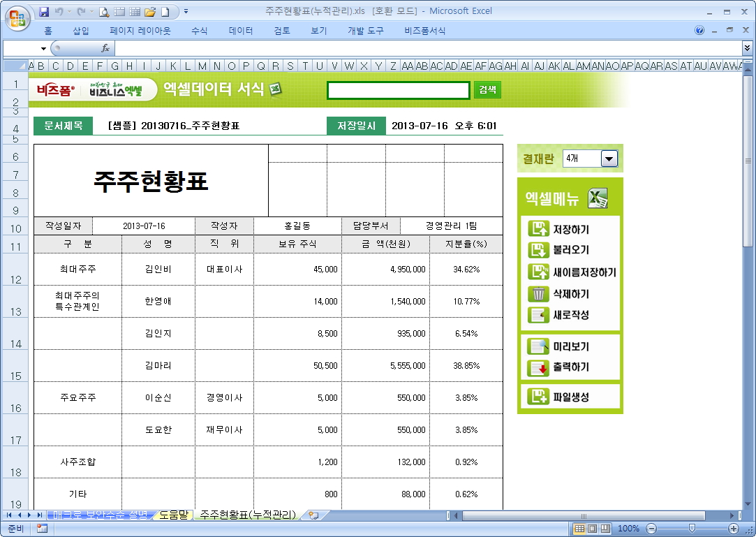
Task: Click the zoom slider handle
Action: tap(691, 529)
